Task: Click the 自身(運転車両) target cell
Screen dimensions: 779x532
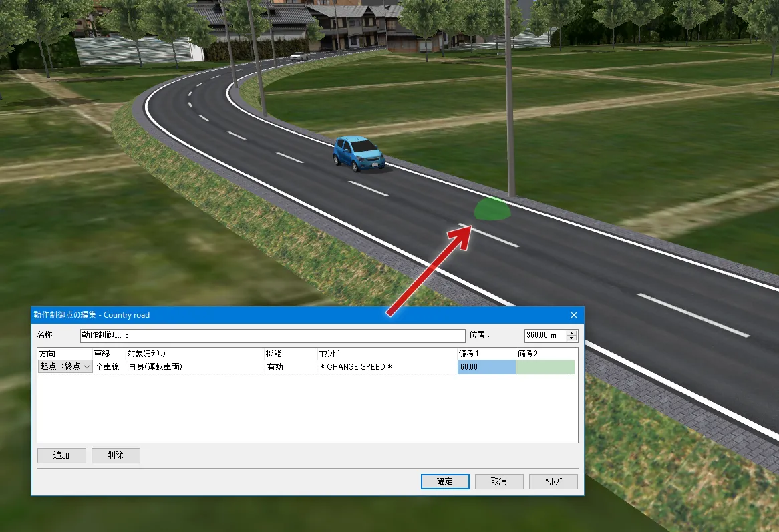Action: tap(155, 367)
